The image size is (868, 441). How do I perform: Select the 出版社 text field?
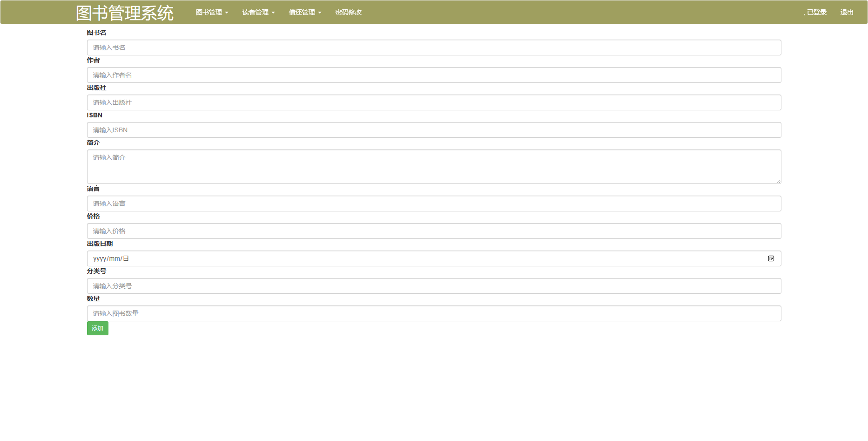(x=434, y=102)
